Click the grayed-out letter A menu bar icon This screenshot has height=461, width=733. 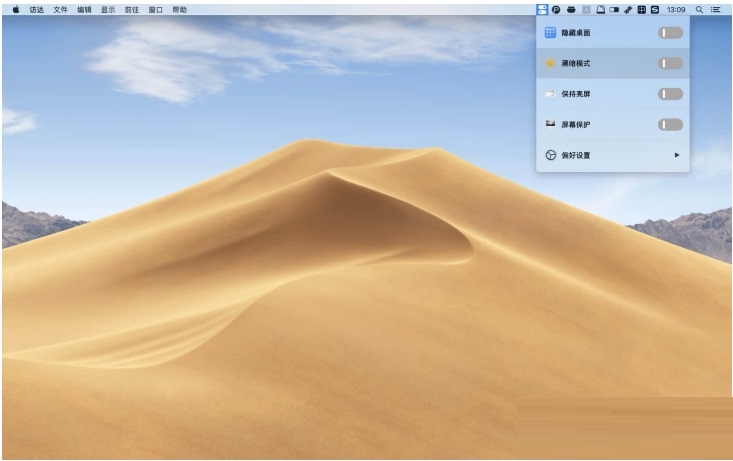pos(586,9)
